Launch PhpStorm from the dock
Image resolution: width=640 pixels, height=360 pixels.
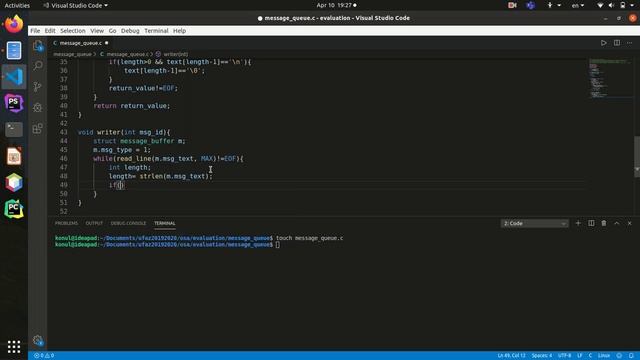14,103
